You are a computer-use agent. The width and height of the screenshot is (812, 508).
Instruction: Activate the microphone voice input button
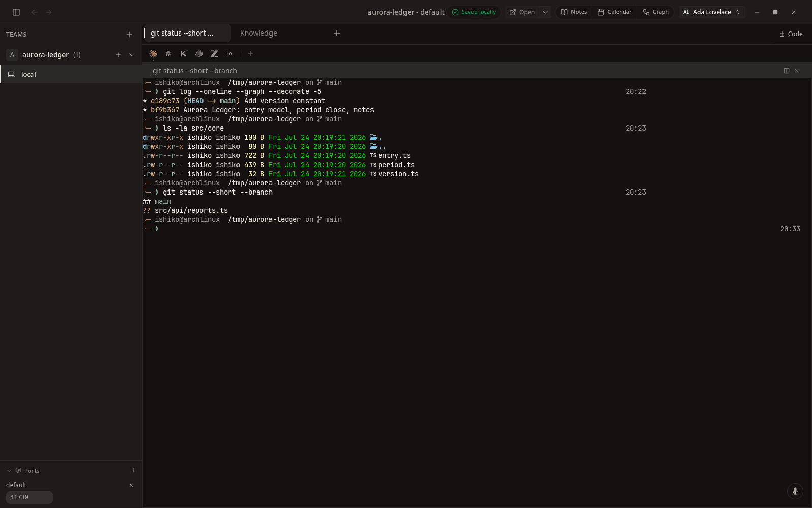tap(795, 491)
